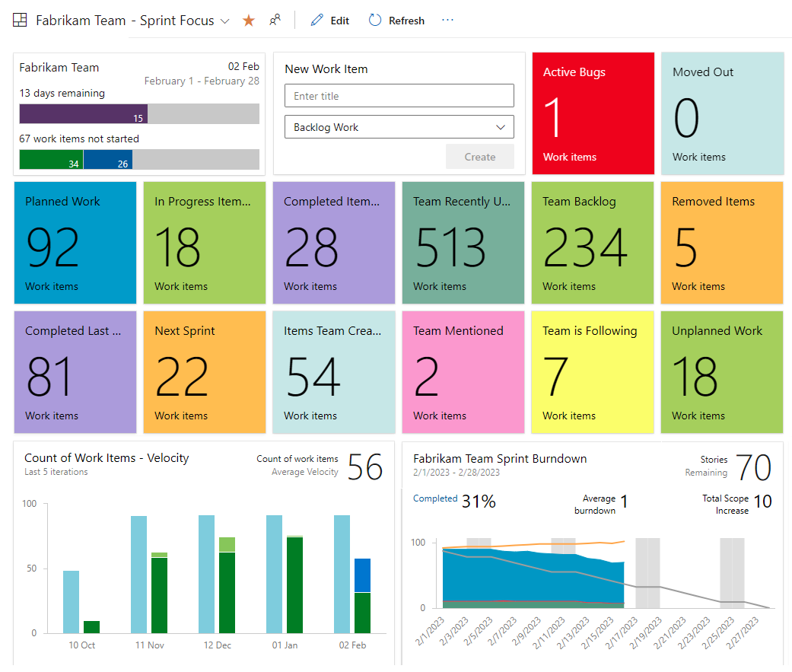Click the 02 Feb blue incomplete bar segment
The image size is (792, 672).
[x=362, y=575]
